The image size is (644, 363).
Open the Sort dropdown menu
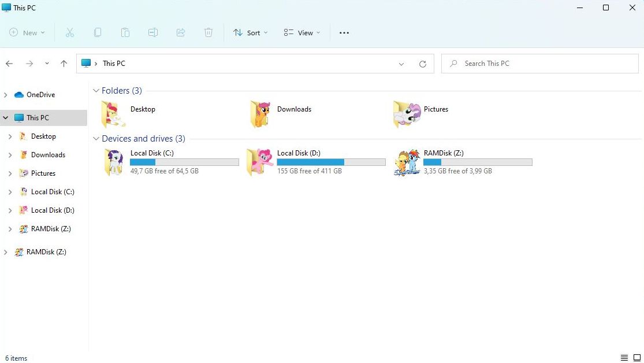250,32
